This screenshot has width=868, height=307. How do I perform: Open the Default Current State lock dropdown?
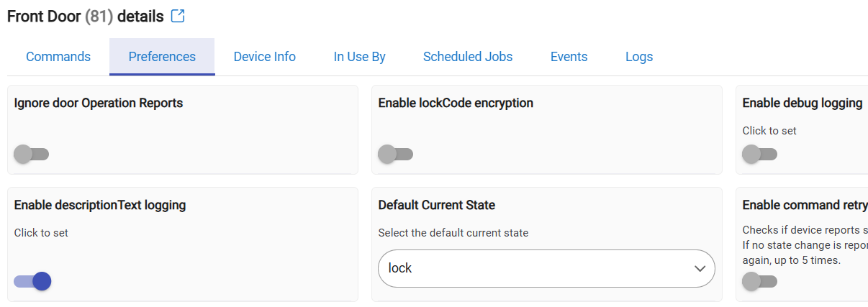[547, 268]
